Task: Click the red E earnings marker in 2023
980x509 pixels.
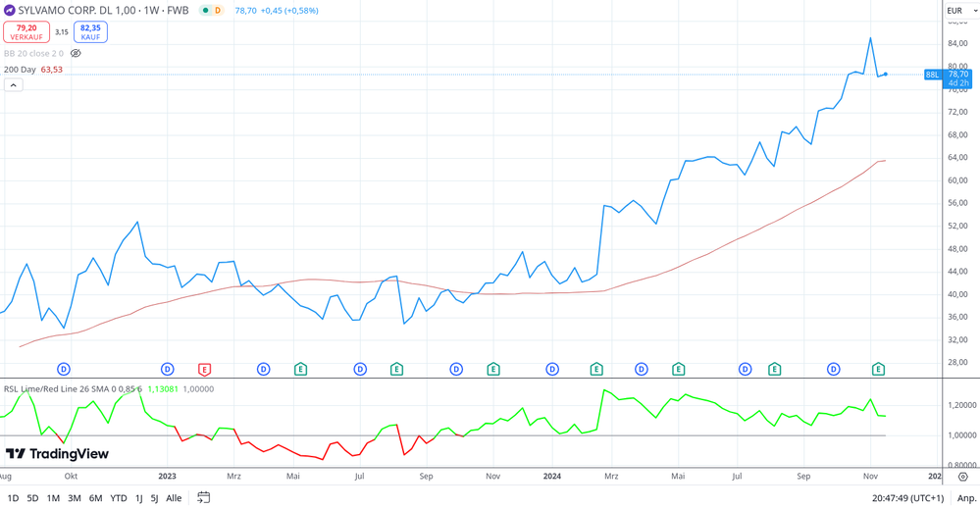Action: pyautogui.click(x=204, y=370)
